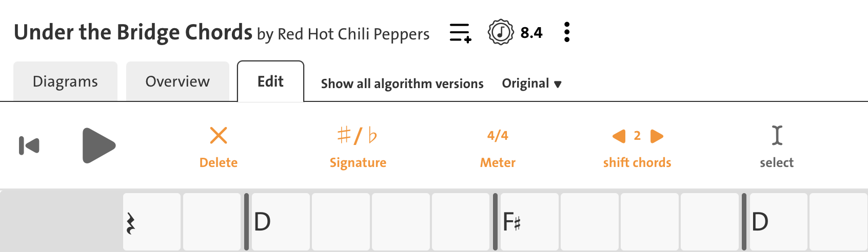Switch to the Diagrams tab
The width and height of the screenshot is (868, 252).
coord(65,81)
